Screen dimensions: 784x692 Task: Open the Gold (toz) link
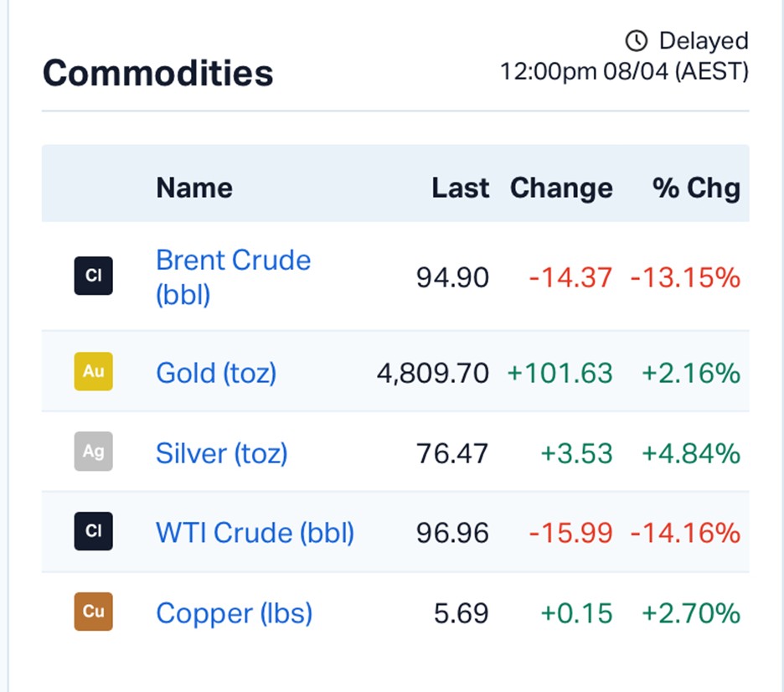216,372
